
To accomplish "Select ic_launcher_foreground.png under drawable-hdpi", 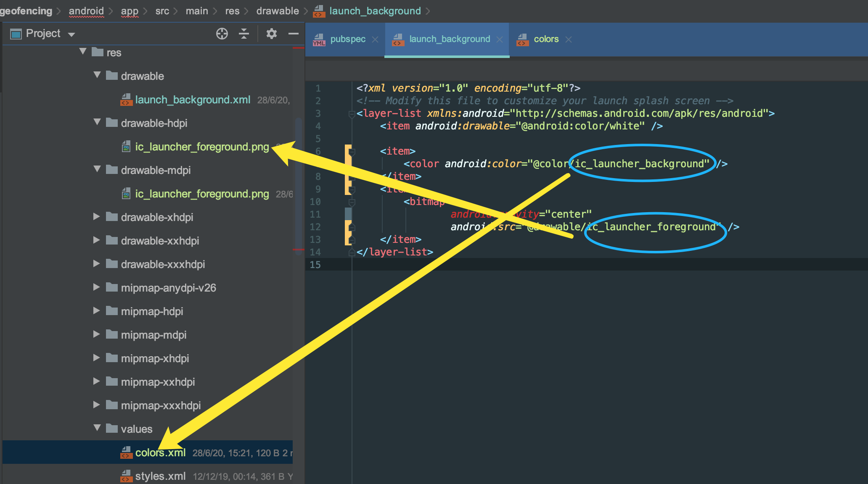I will (x=202, y=147).
